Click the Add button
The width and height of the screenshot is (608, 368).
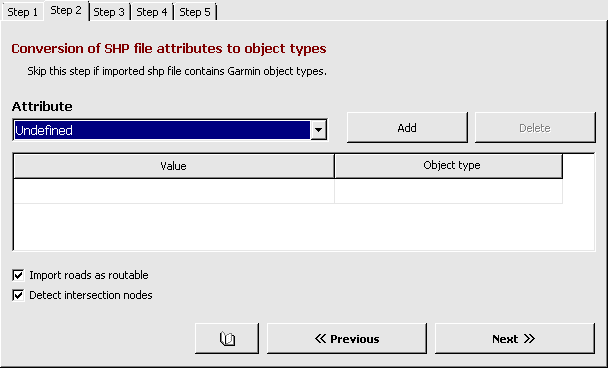click(407, 128)
